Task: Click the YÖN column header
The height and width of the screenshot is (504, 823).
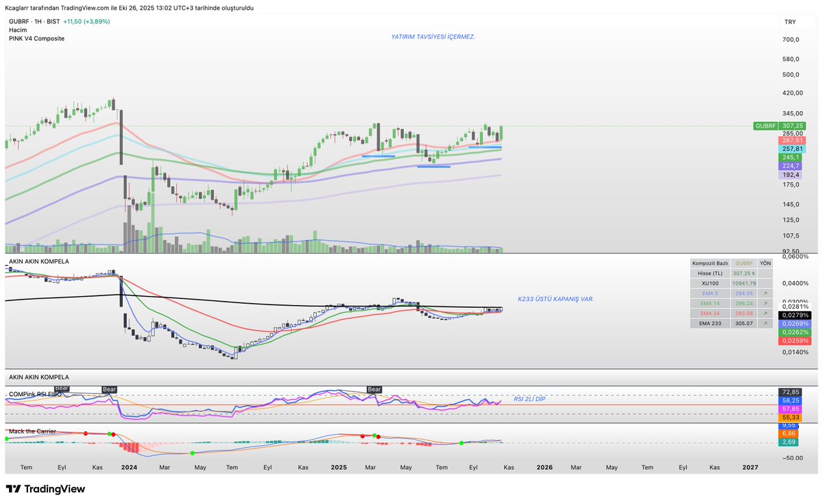Action: point(765,263)
